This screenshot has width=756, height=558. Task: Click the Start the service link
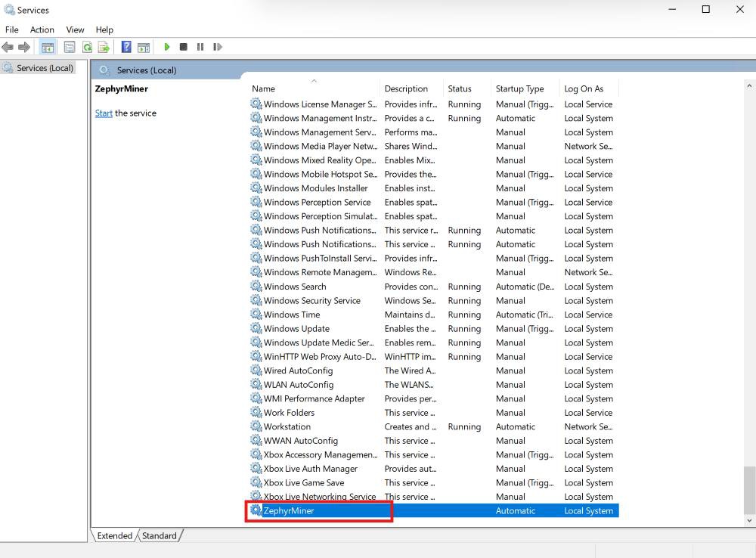(103, 113)
